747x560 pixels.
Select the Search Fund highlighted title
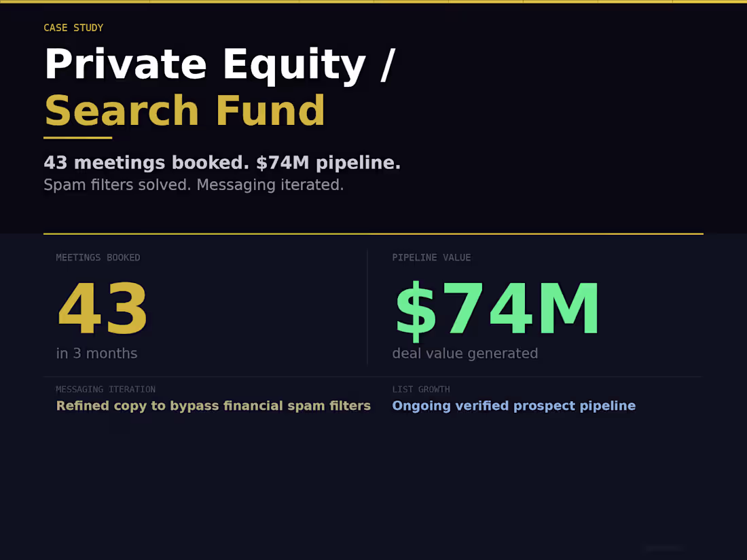pos(184,110)
